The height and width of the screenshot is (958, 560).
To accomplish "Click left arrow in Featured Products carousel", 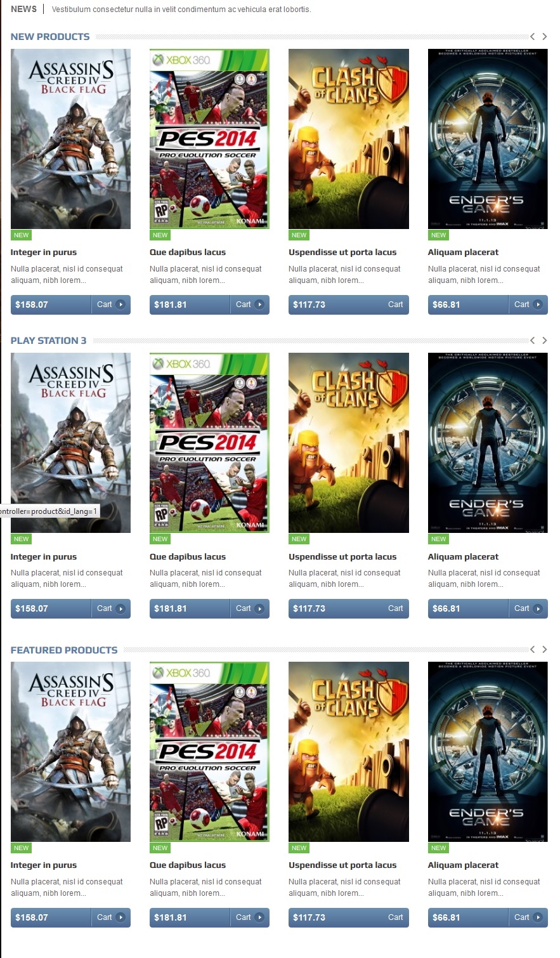I will coord(533,650).
